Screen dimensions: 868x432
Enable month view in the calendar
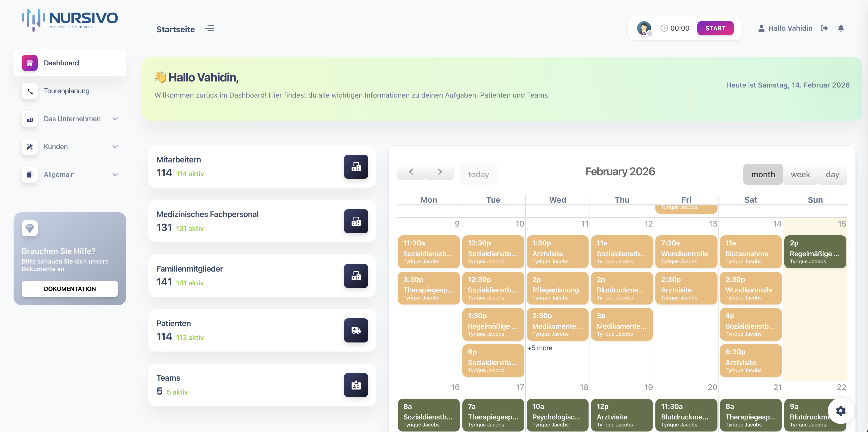click(763, 174)
